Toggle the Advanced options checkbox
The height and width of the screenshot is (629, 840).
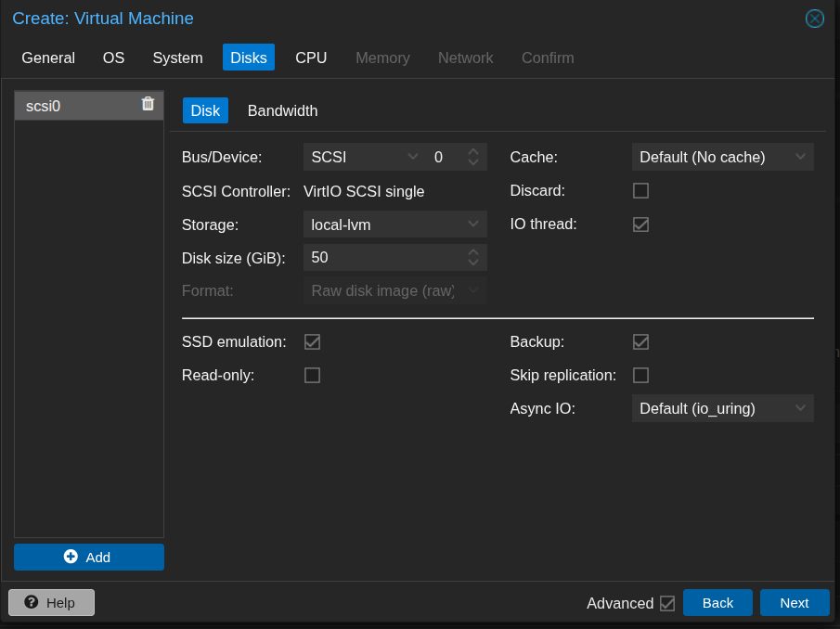(666, 603)
